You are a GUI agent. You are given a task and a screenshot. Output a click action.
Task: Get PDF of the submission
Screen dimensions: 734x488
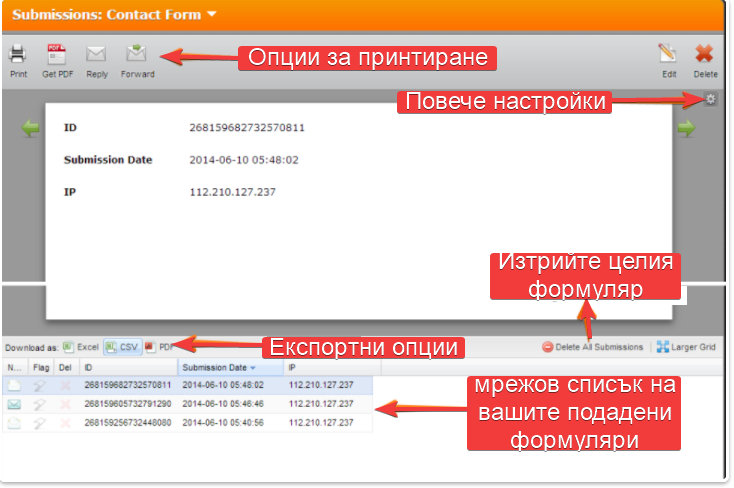point(57,61)
